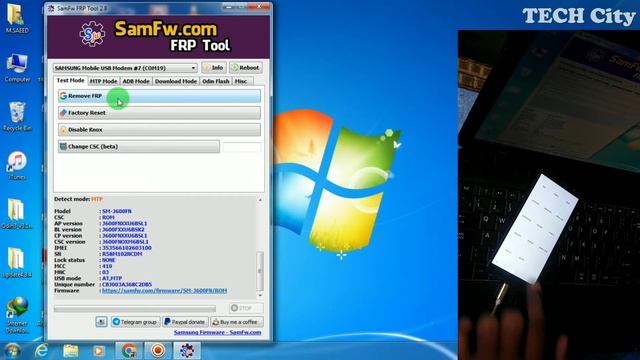
Task: Open the Samsung Firmware - SamFw.com link
Action: tap(218, 332)
